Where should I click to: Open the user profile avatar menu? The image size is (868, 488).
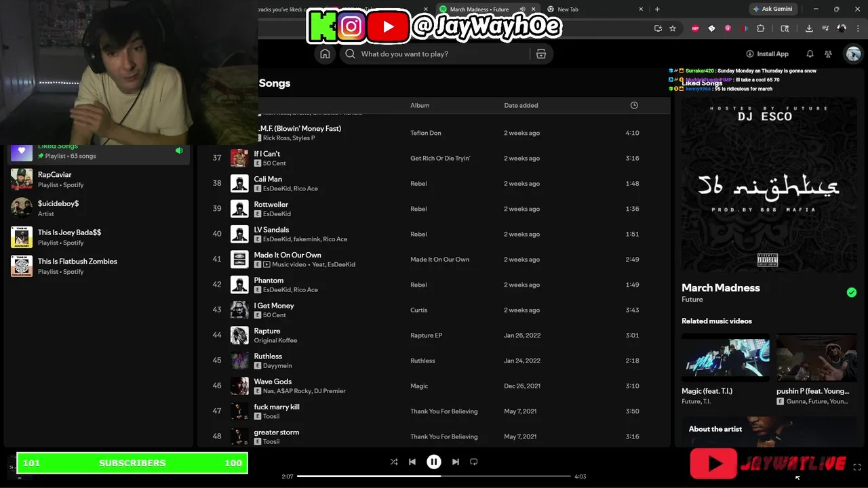[x=853, y=54]
